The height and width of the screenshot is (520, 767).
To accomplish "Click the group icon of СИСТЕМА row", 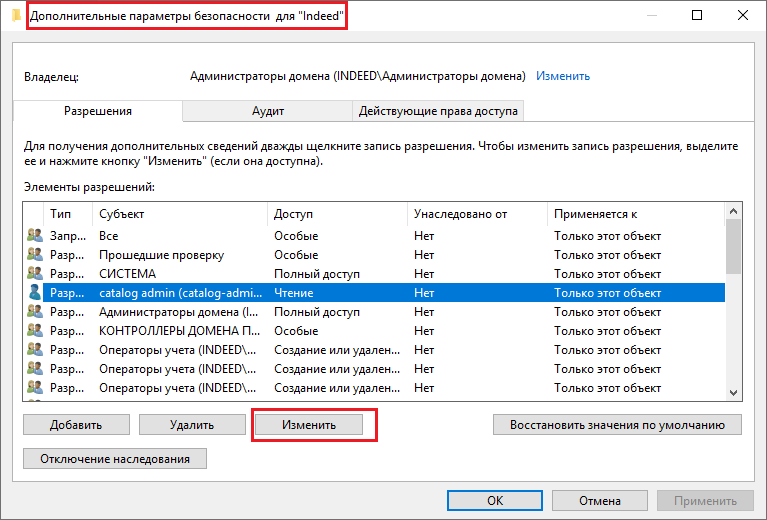I will click(35, 274).
